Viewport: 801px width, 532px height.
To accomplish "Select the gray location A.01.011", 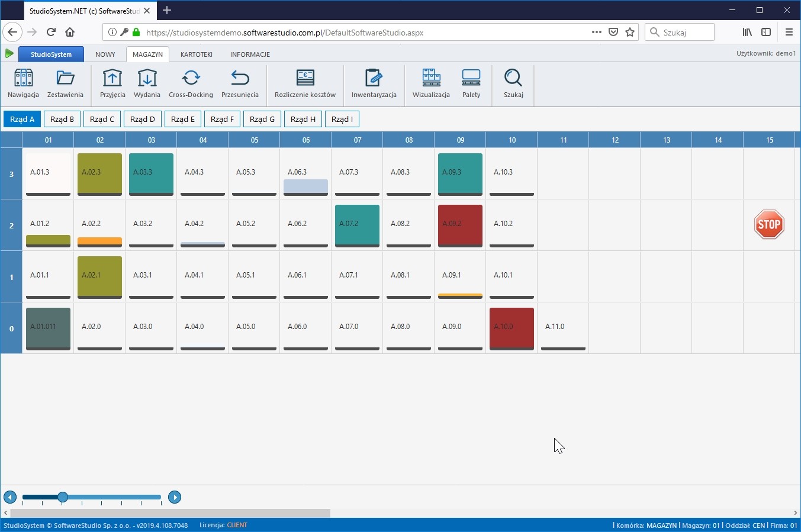I will pos(48,328).
